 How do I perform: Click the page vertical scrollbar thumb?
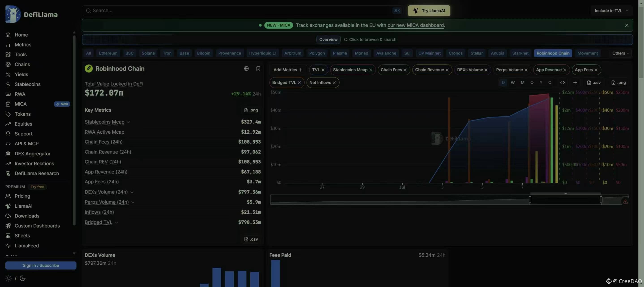tap(641, 43)
